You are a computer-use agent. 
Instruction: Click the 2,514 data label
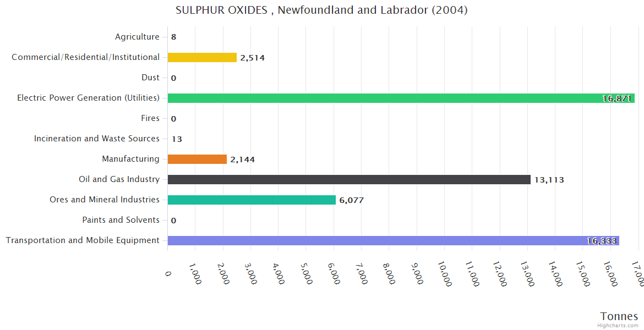(252, 58)
